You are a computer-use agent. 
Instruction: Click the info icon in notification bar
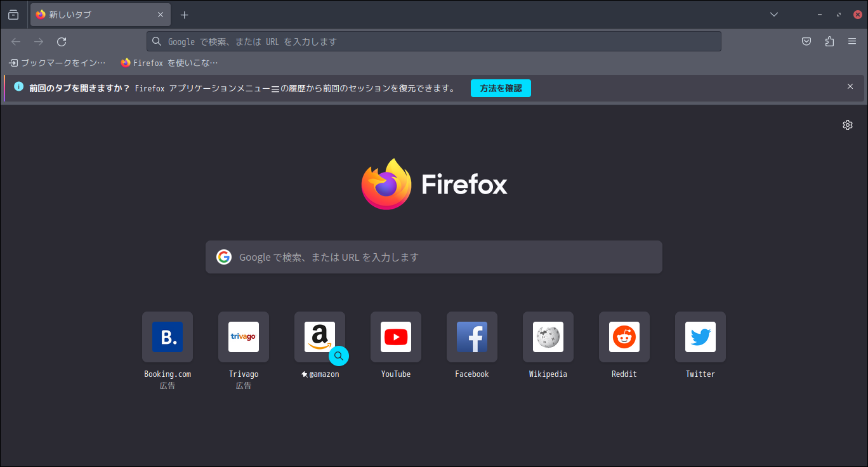click(19, 86)
